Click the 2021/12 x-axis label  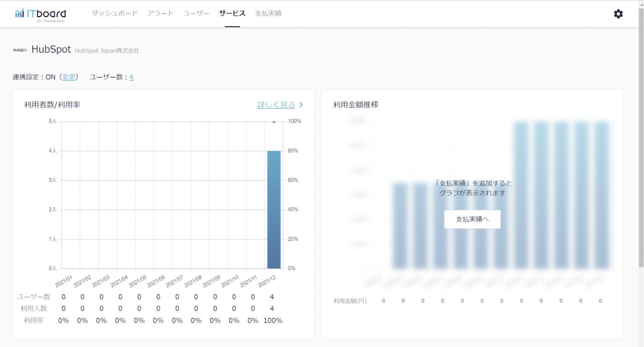(x=267, y=281)
